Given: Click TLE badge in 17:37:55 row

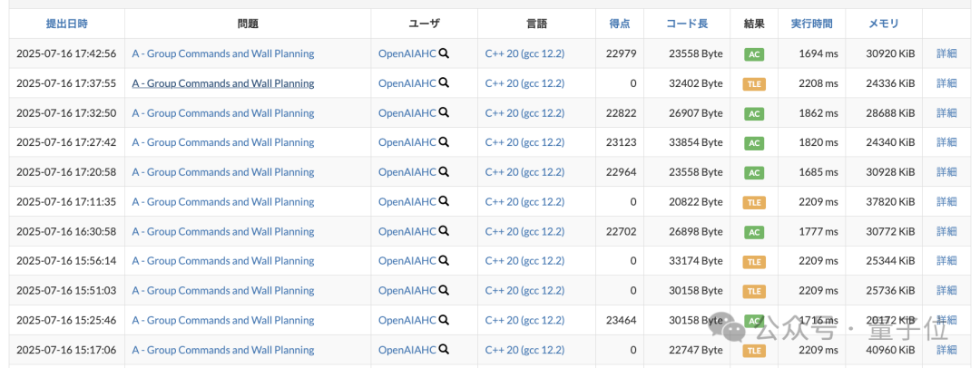Looking at the screenshot, I should (x=754, y=83).
